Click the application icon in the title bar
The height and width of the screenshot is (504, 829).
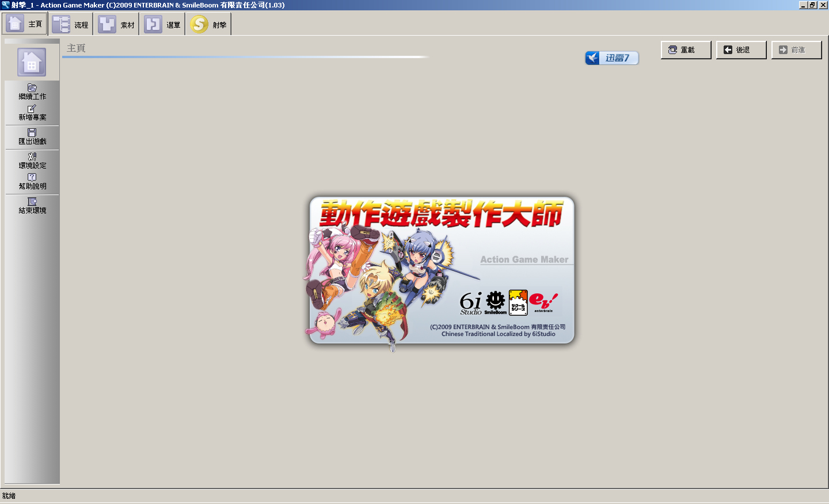click(x=6, y=5)
